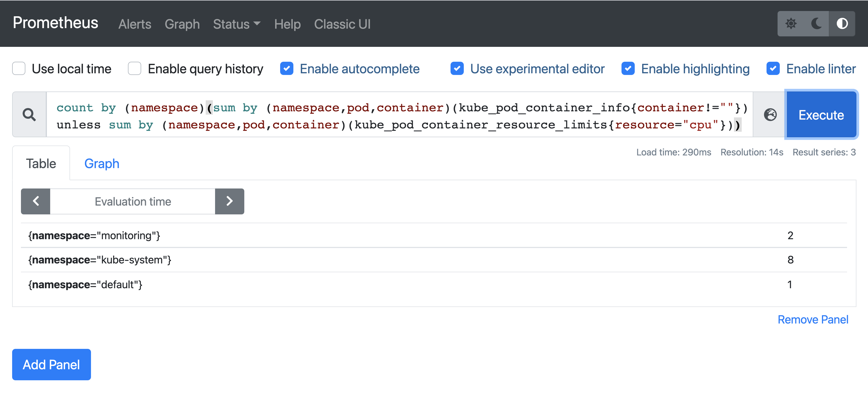
Task: Go to next evaluation time
Action: [229, 201]
